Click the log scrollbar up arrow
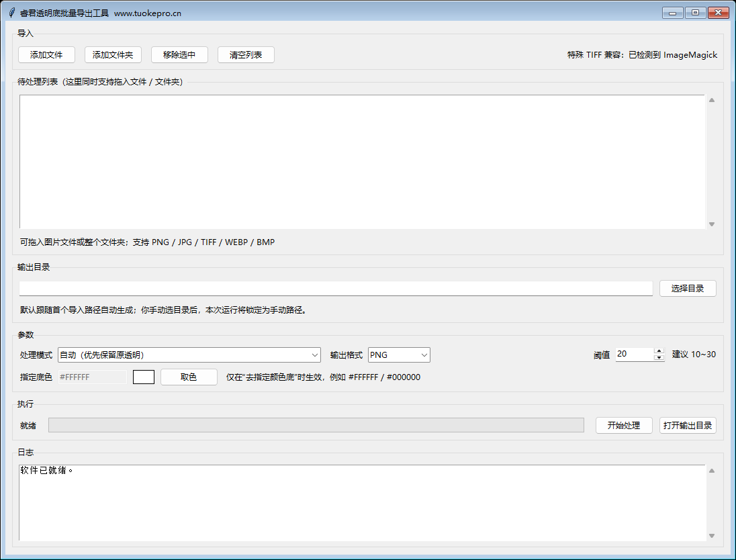 click(712, 470)
